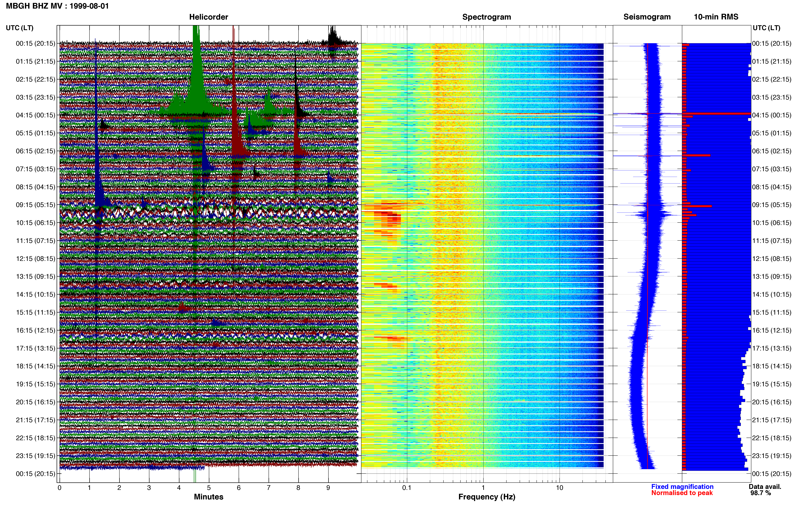This screenshot has height=508, width=812.
Task: Click the left 'UTC (LT)' axis label
Action: [19, 28]
